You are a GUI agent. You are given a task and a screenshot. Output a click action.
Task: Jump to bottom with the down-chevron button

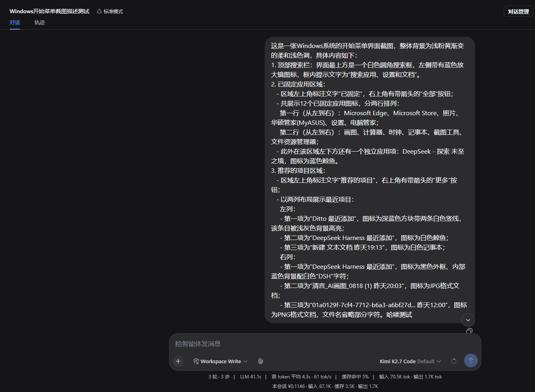click(x=468, y=320)
